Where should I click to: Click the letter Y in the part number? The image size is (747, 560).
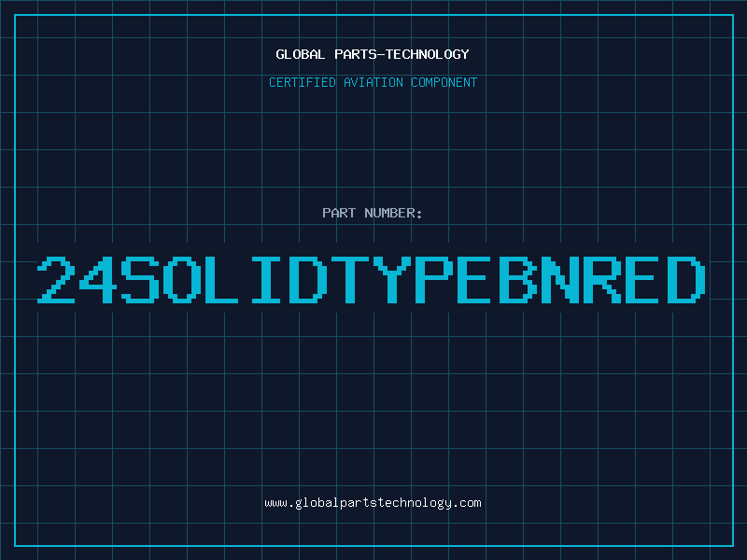pyautogui.click(x=393, y=280)
